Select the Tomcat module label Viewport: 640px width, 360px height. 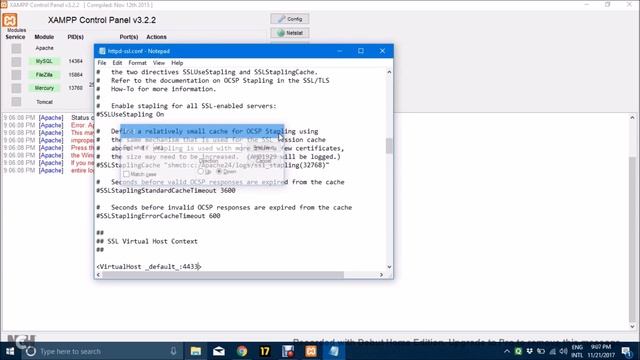click(x=44, y=102)
